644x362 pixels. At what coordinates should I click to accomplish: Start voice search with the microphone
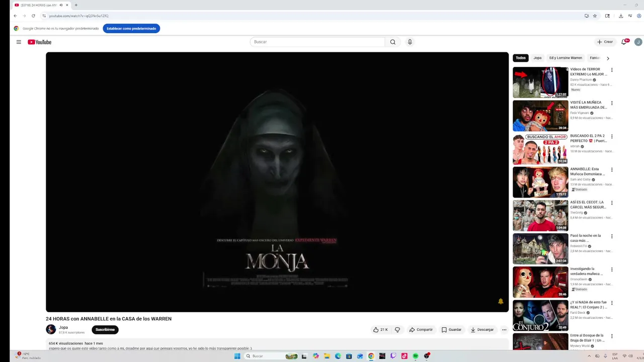click(x=410, y=42)
